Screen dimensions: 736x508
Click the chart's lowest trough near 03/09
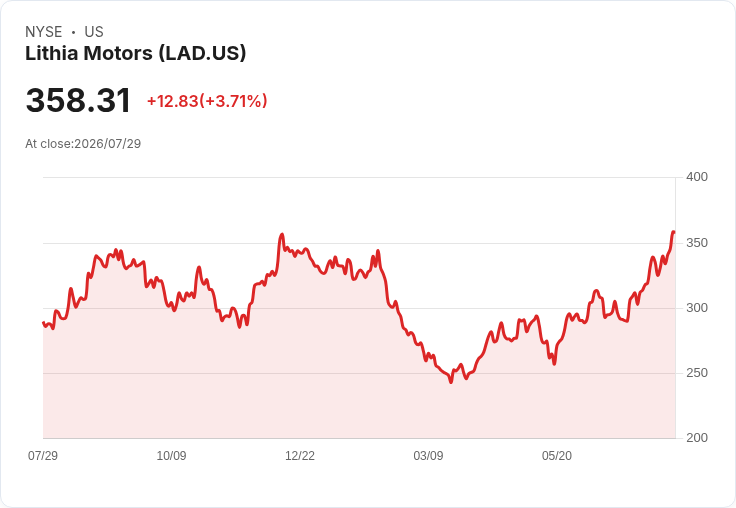(x=451, y=382)
